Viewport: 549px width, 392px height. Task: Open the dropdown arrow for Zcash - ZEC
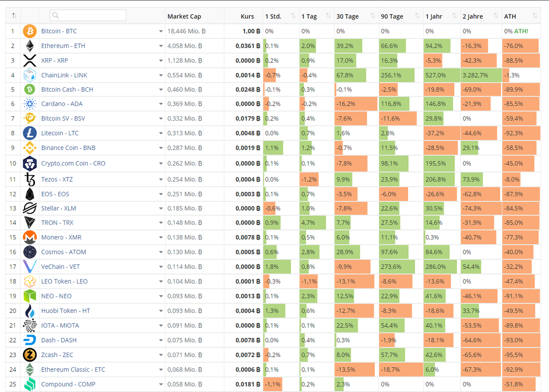tap(161, 355)
